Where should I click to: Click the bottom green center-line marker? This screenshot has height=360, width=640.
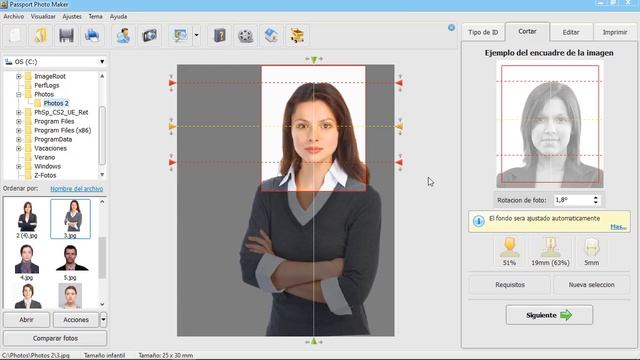[313, 341]
